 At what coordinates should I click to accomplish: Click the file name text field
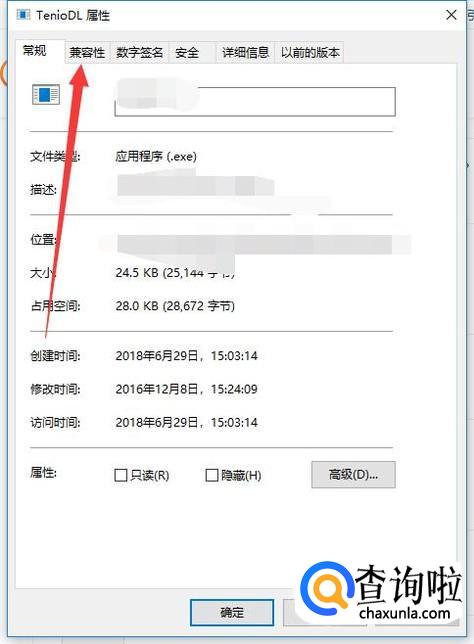point(255,101)
